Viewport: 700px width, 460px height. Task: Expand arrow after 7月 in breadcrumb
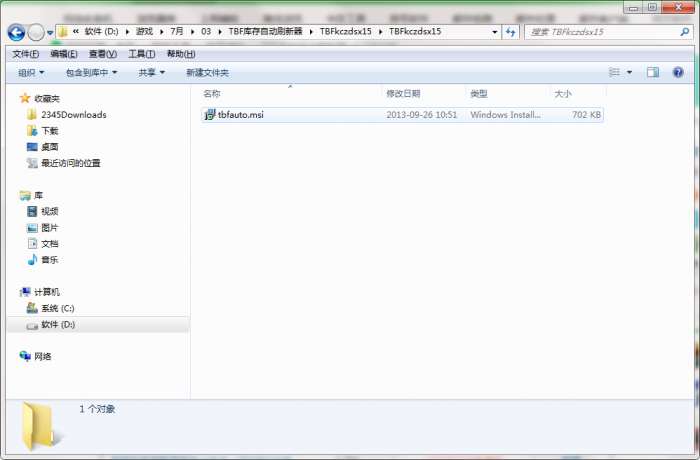tap(192, 32)
